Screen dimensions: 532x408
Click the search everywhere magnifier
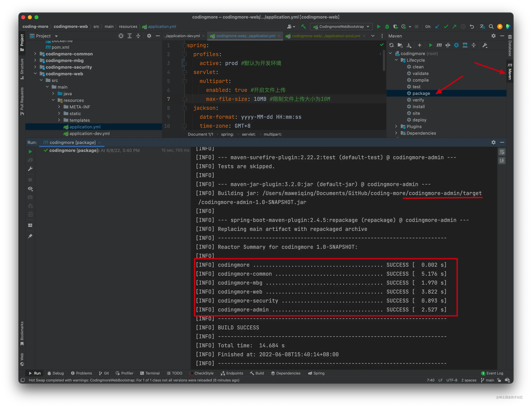click(491, 27)
